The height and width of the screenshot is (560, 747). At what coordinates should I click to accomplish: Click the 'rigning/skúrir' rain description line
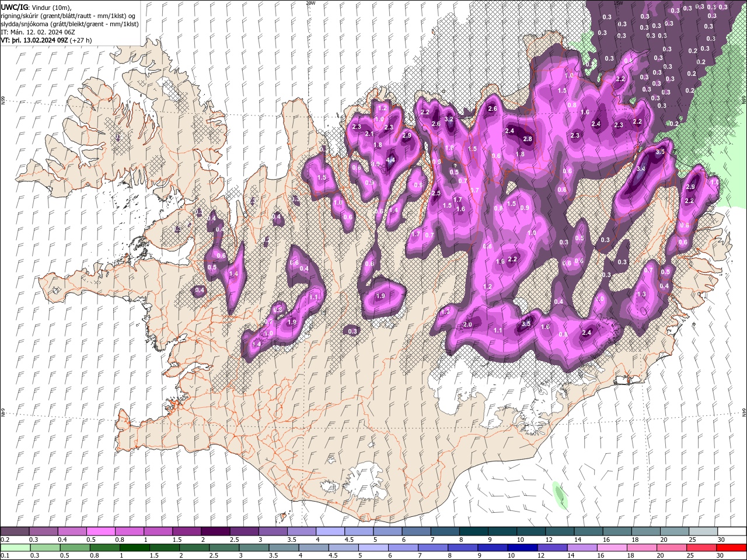click(x=68, y=16)
